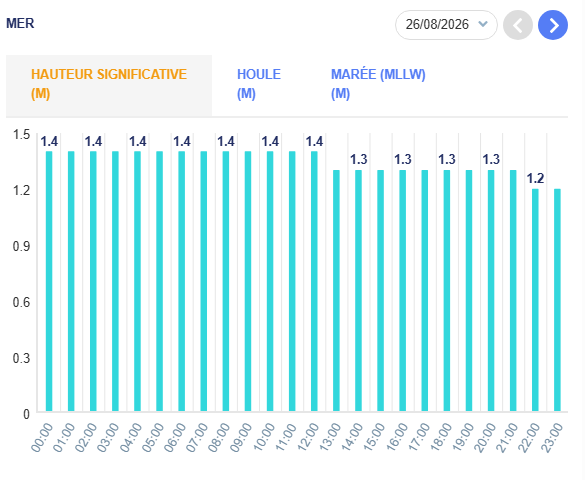Click the 09:00 time axis label
The height and width of the screenshot is (480, 585).
(241, 437)
